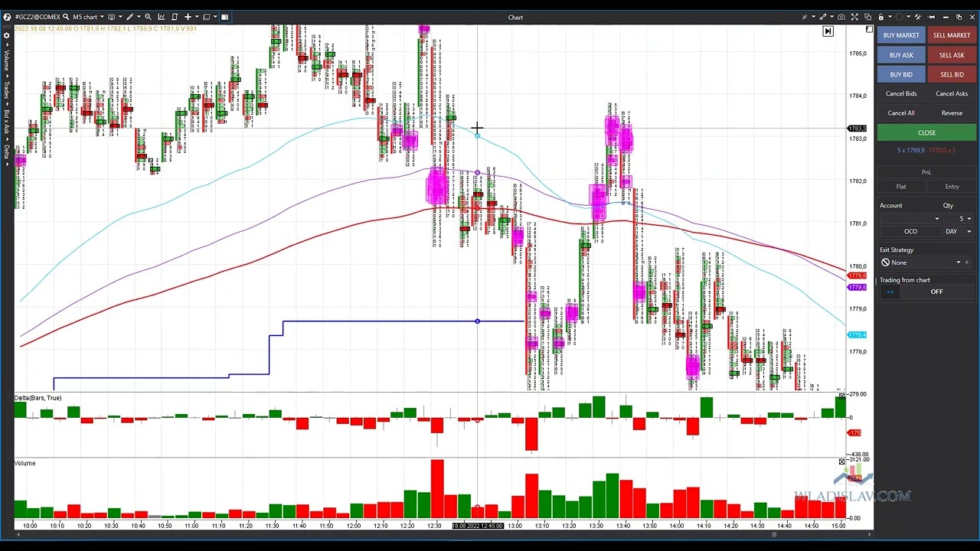This screenshot has width=980, height=551.
Task: Open chart settings wrench icon
Action: 918,17
